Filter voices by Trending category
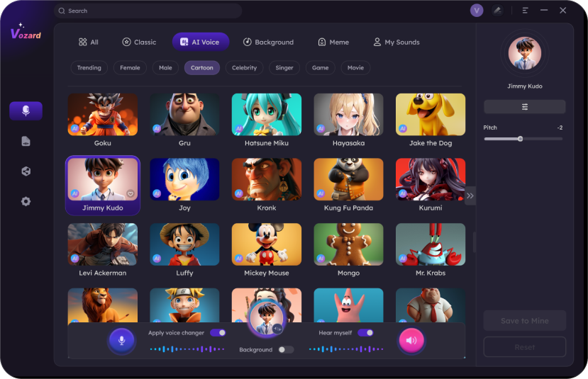588x379 pixels. point(89,68)
